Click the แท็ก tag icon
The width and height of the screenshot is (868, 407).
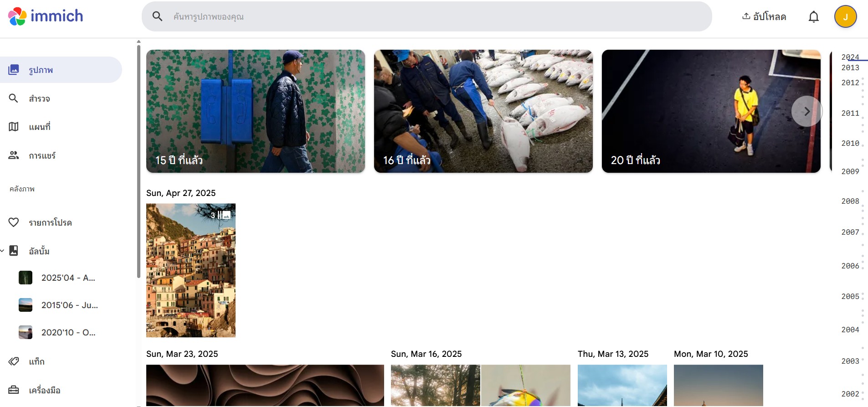14,361
